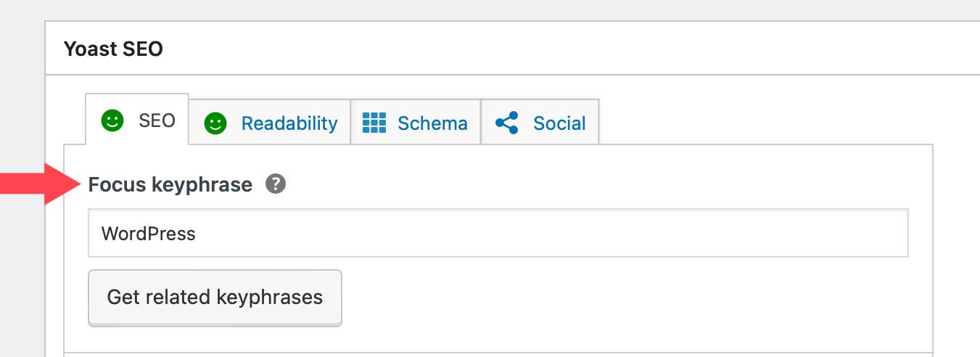Click the Yoast SEO panel title text
Screen dimensions: 980x357
(x=113, y=49)
